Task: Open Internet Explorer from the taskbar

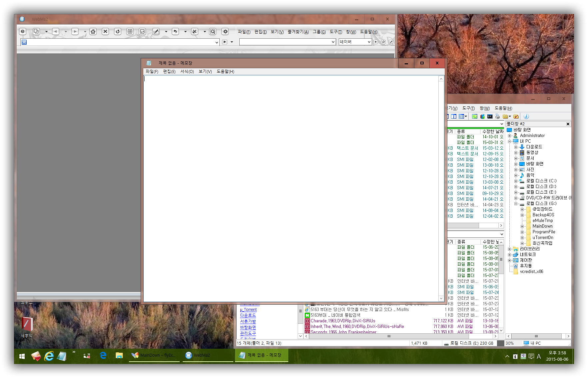Action: 49,356
